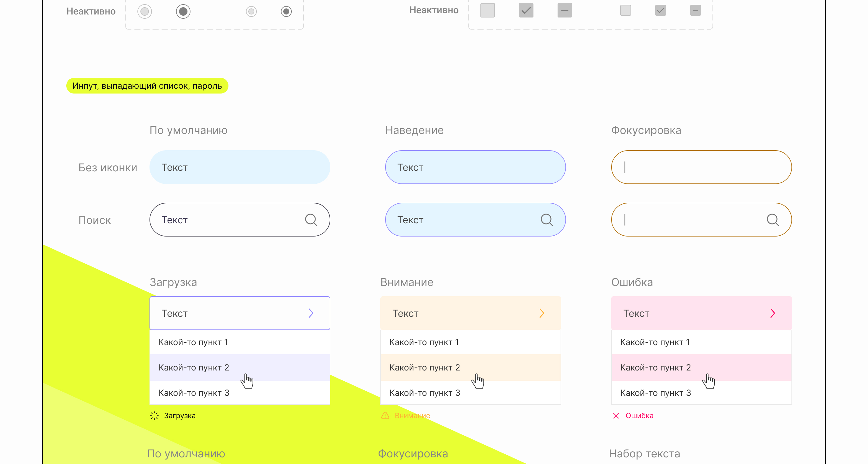Image resolution: width=868 pixels, height=464 pixels.
Task: Click the pink Ошибка error text
Action: click(639, 415)
